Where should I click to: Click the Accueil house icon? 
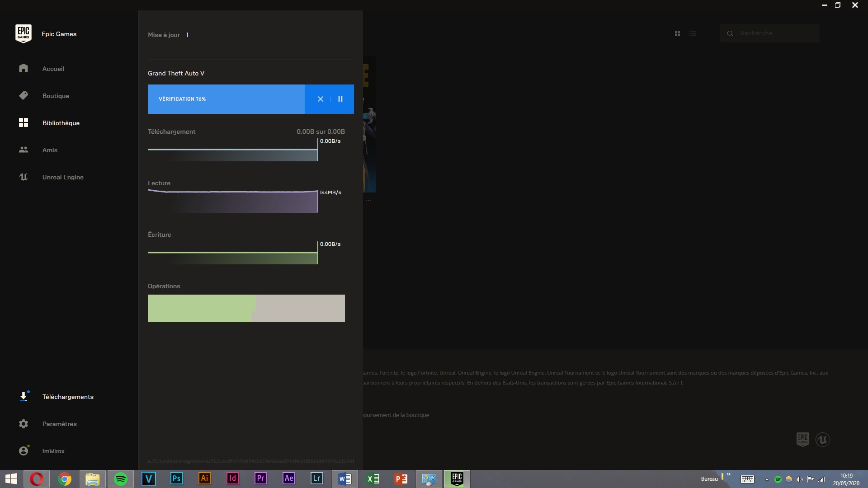coord(24,68)
